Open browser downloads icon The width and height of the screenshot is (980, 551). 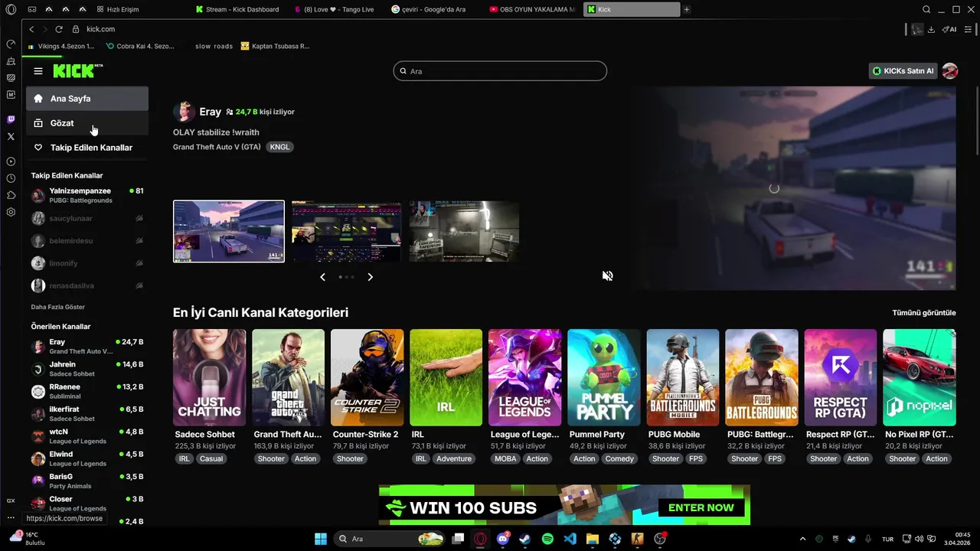(931, 29)
